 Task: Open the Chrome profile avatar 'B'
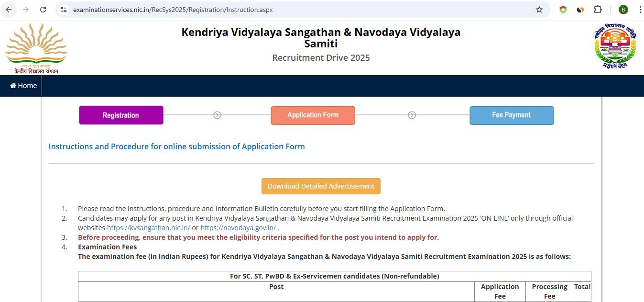tap(623, 10)
